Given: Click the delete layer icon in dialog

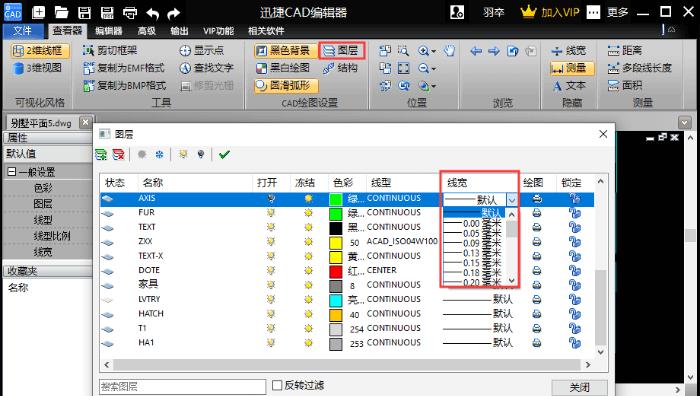Looking at the screenshot, I should pyautogui.click(x=118, y=154).
